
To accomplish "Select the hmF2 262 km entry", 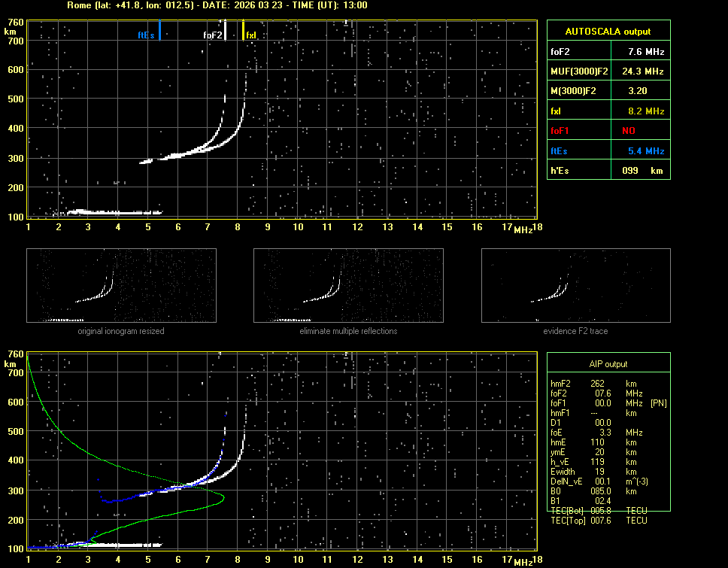I will 599,384.
